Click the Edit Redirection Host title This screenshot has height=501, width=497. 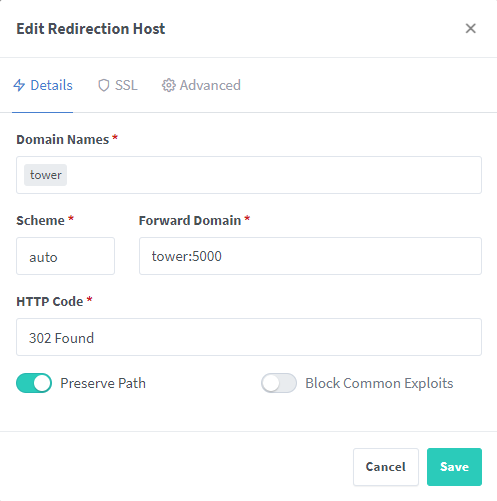tap(91, 29)
